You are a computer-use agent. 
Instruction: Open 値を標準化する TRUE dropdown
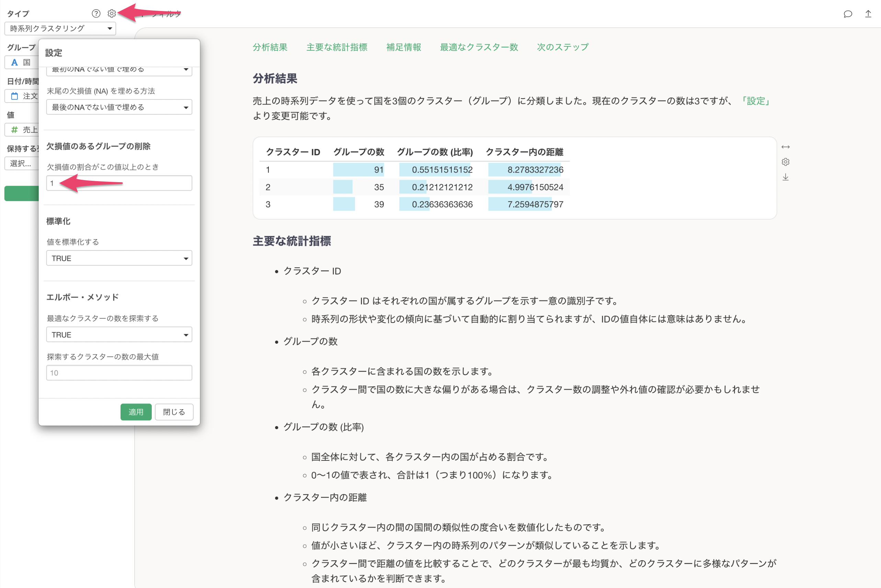pos(119,258)
